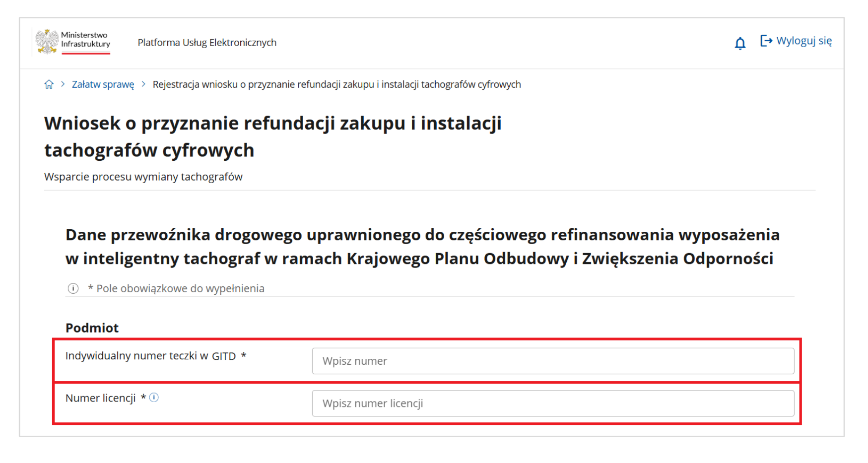The height and width of the screenshot is (463, 868).
Task: Click the Platforma Usług Elektronicznych title
Action: [x=207, y=43]
